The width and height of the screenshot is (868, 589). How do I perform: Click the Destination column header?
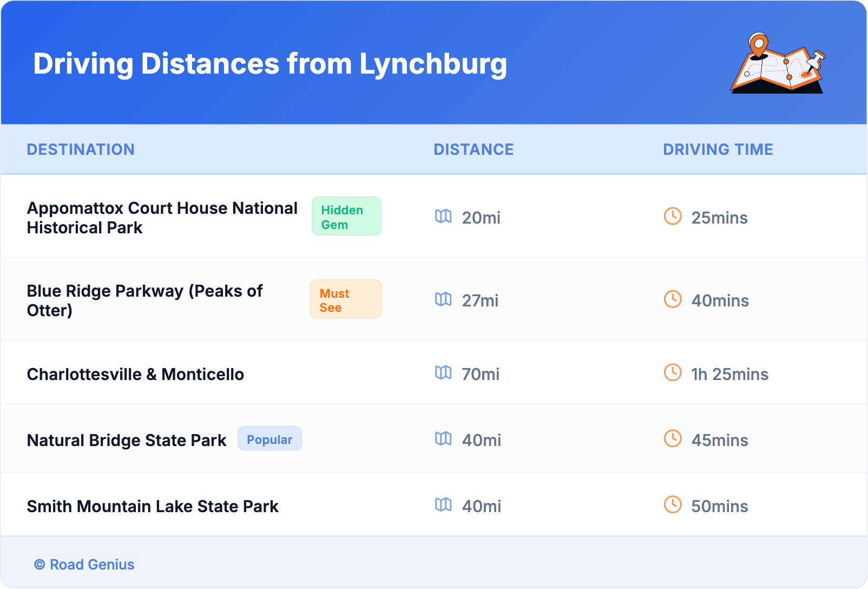point(81,149)
